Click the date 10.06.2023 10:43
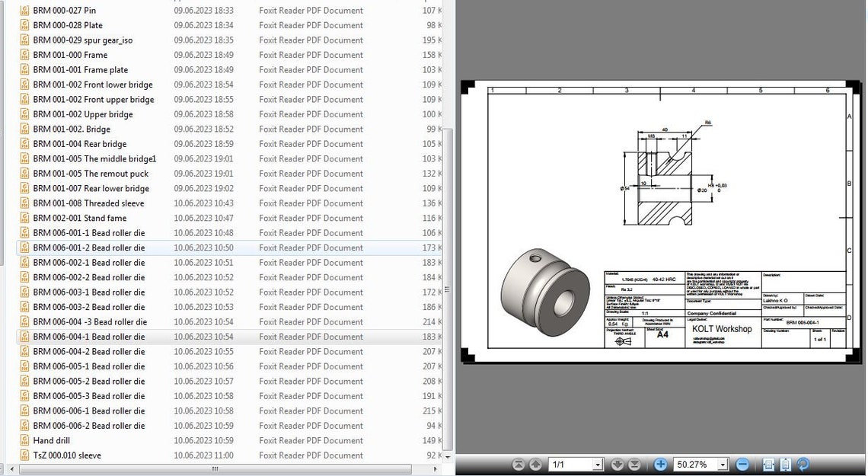Screen dimensions: 868x476 click(204, 203)
